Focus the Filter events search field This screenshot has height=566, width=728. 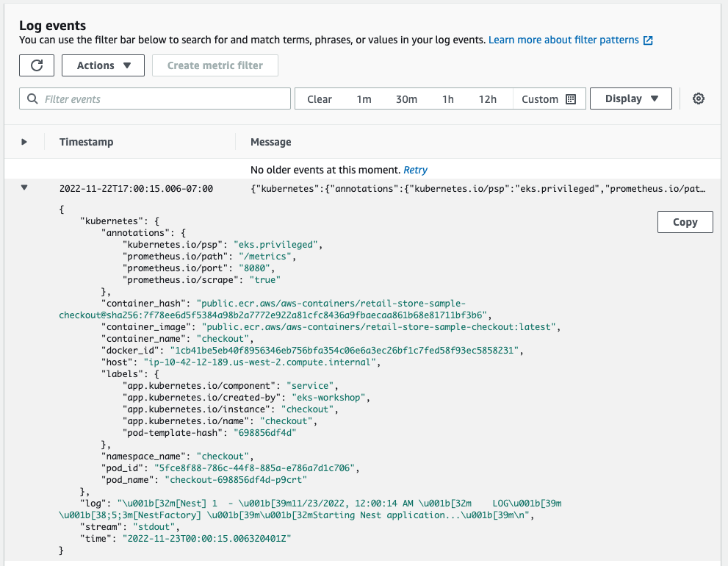(x=162, y=99)
